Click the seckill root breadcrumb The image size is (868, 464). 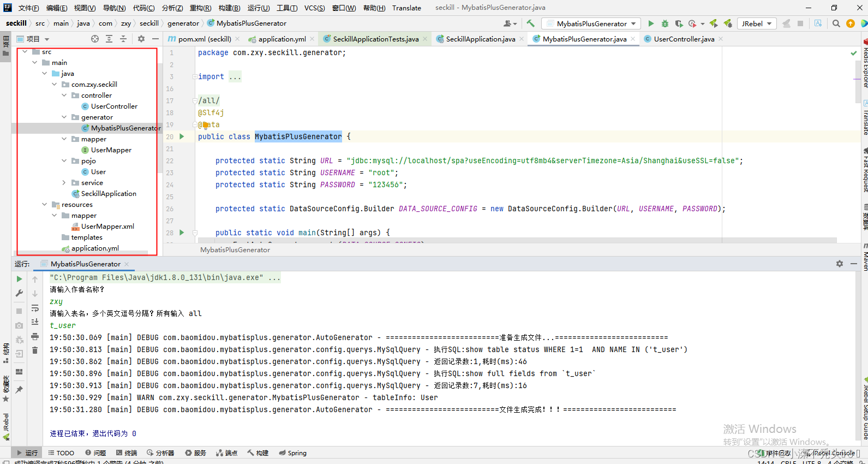tap(16, 23)
